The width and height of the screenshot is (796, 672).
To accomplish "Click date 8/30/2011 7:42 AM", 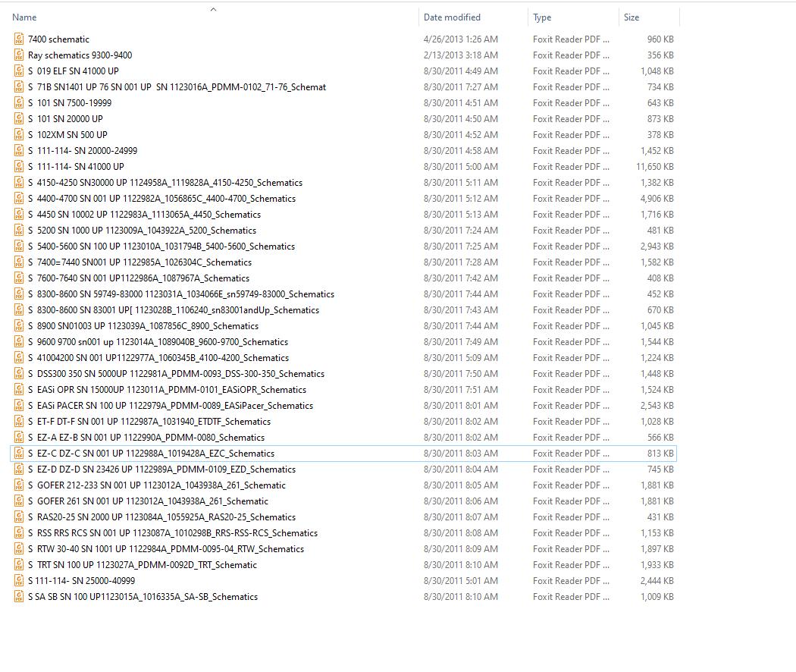I will [460, 278].
